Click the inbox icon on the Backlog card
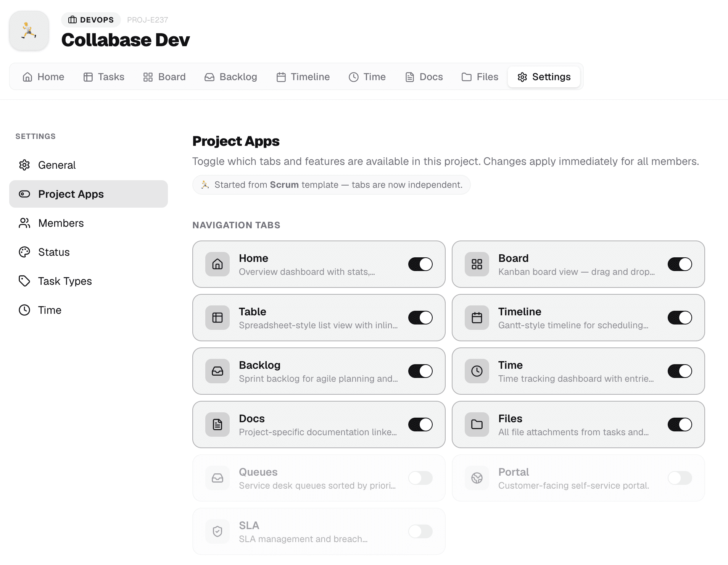Image resolution: width=728 pixels, height=565 pixels. tap(217, 371)
